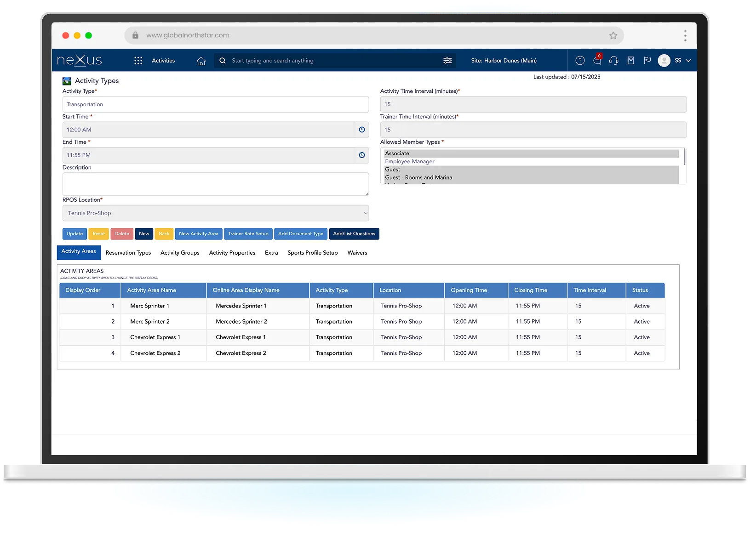This screenshot has height=535, width=756.
Task: Open the End Time clock picker
Action: [x=362, y=155]
